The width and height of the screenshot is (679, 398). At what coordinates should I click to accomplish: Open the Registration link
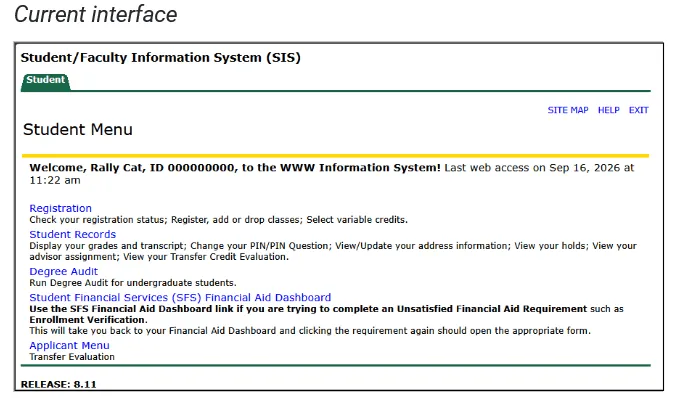click(60, 208)
